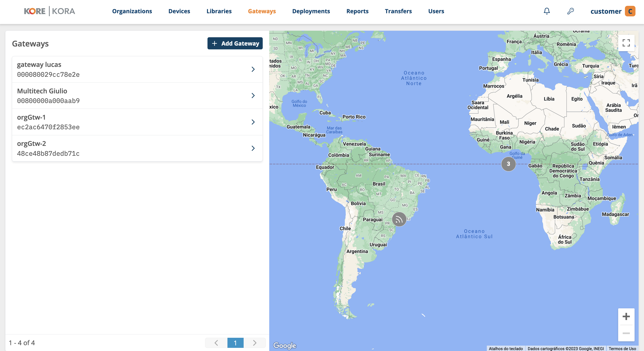
Task: Click the API key icon
Action: [x=570, y=11]
